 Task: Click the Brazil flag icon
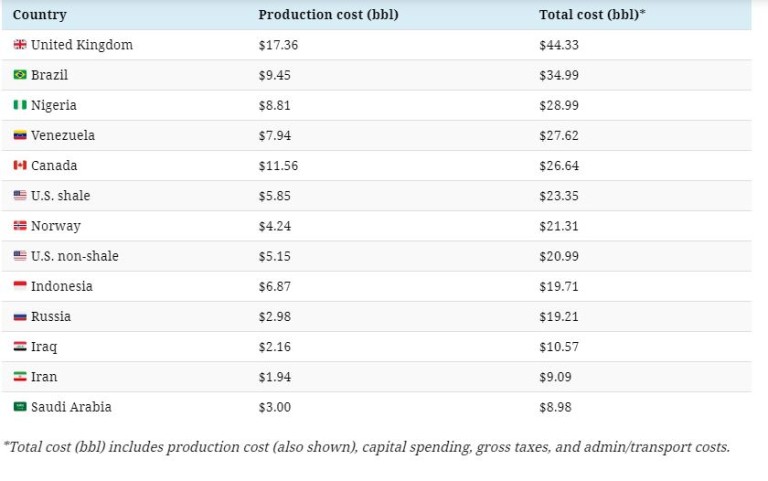[x=20, y=75]
